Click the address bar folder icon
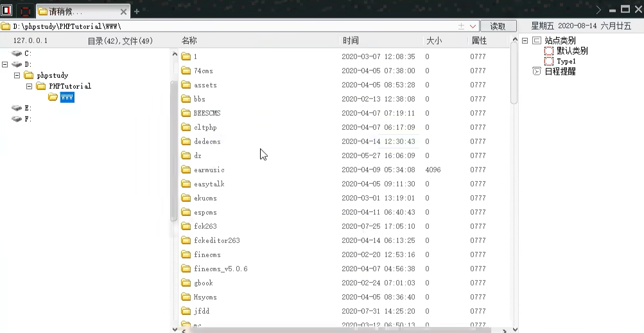Image resolution: width=644 pixels, height=333 pixels. pyautogui.click(x=5, y=26)
